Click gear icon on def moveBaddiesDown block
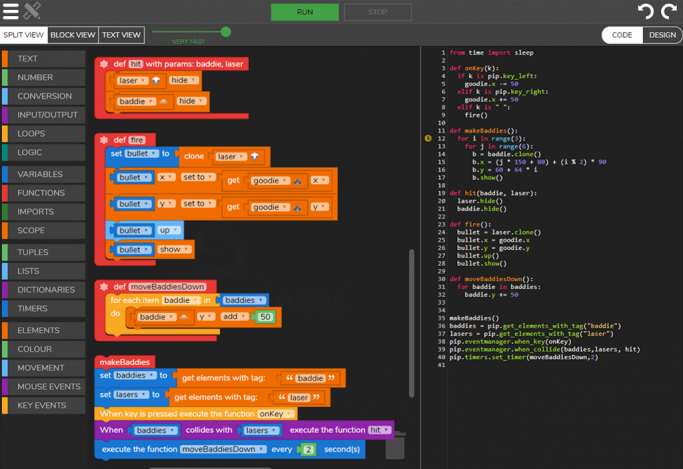The width and height of the screenshot is (683, 469). (104, 287)
